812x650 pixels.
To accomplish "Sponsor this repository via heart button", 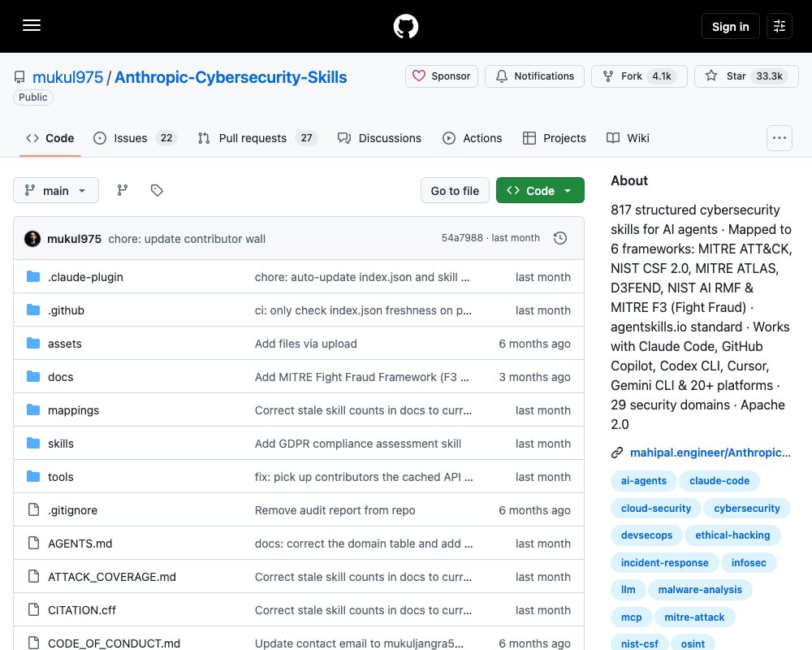I will (441, 76).
